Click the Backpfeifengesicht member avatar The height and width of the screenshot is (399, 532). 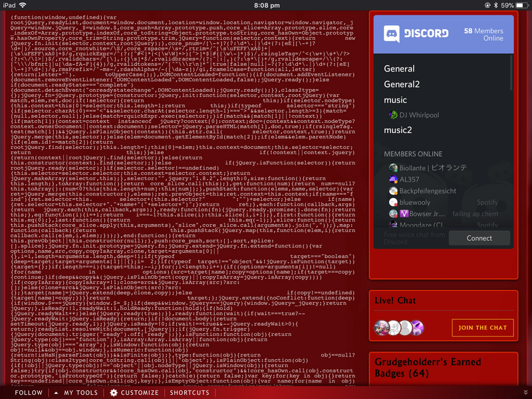(x=393, y=191)
